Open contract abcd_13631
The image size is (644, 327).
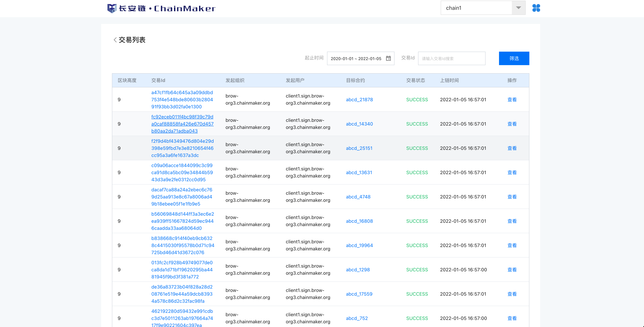(x=359, y=172)
